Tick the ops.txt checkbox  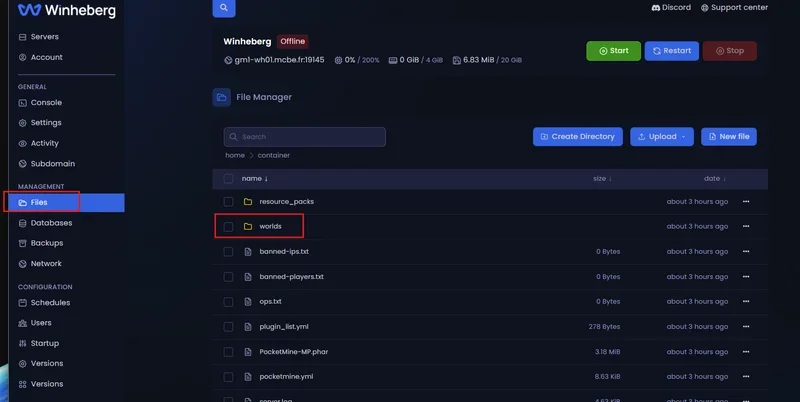(x=229, y=302)
